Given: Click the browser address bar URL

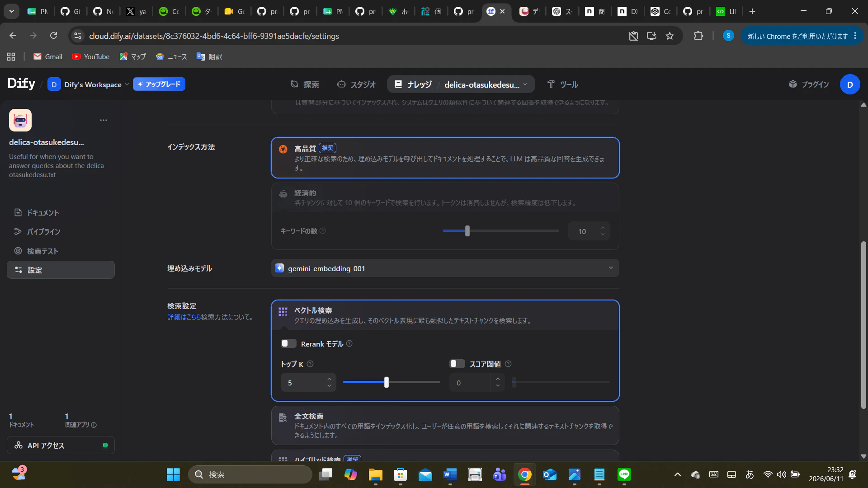Looking at the screenshot, I should click(214, 36).
